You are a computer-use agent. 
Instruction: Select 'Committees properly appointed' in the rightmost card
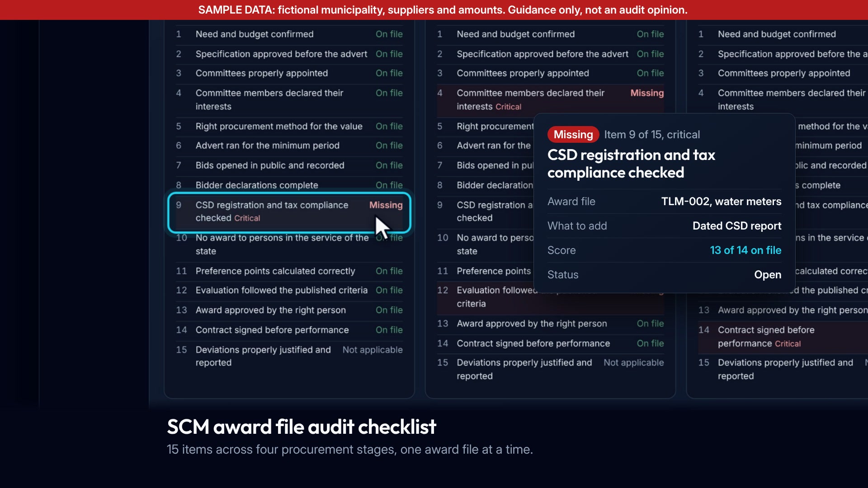click(x=783, y=73)
